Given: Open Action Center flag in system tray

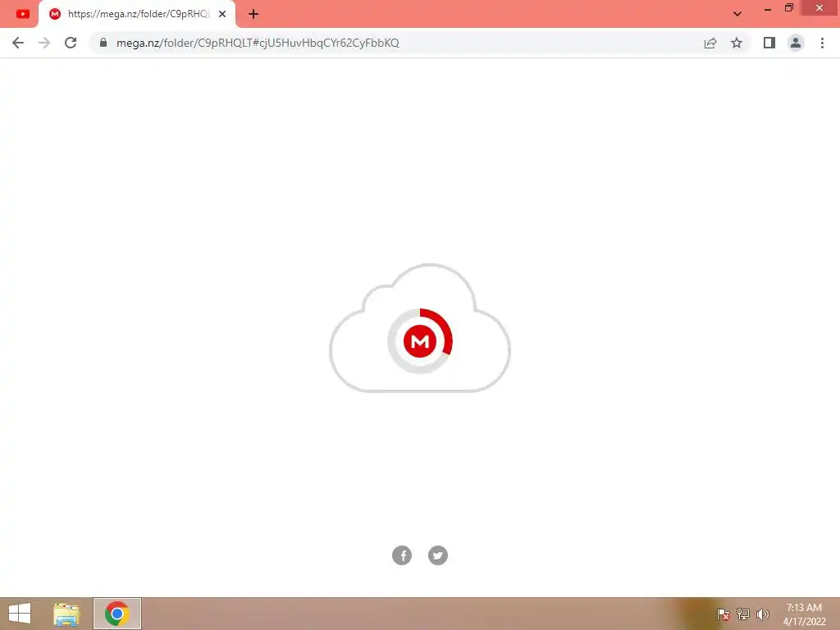Looking at the screenshot, I should click(x=724, y=614).
